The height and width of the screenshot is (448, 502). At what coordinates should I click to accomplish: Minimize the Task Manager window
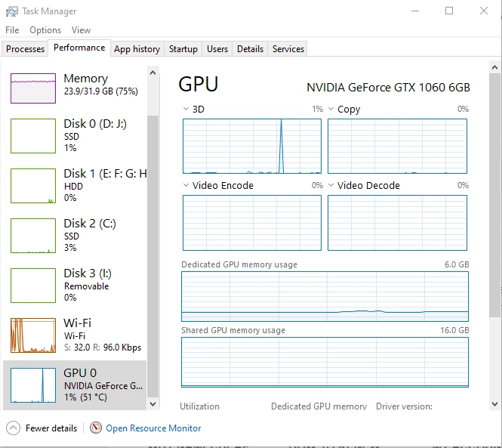415,11
